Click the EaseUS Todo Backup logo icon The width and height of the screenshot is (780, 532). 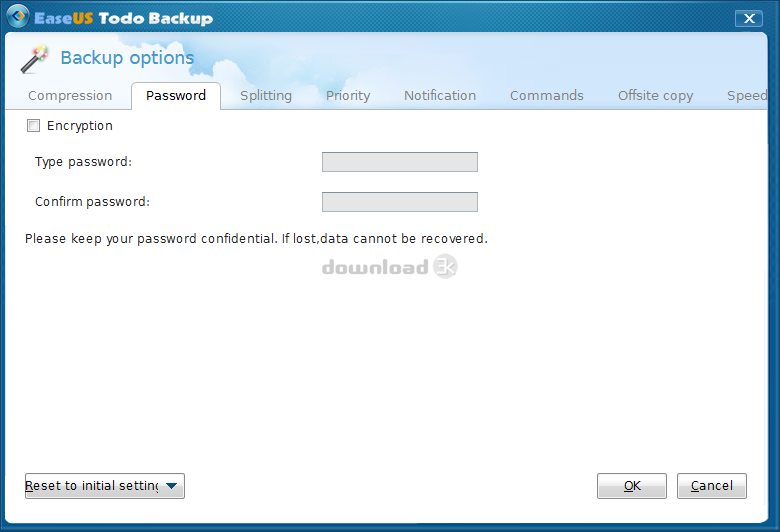[17, 18]
